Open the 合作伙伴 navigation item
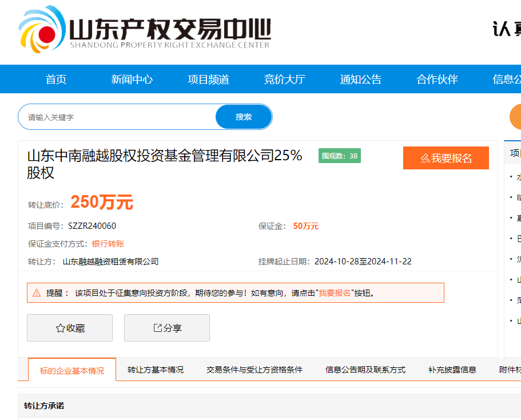The image size is (521, 420). (438, 80)
